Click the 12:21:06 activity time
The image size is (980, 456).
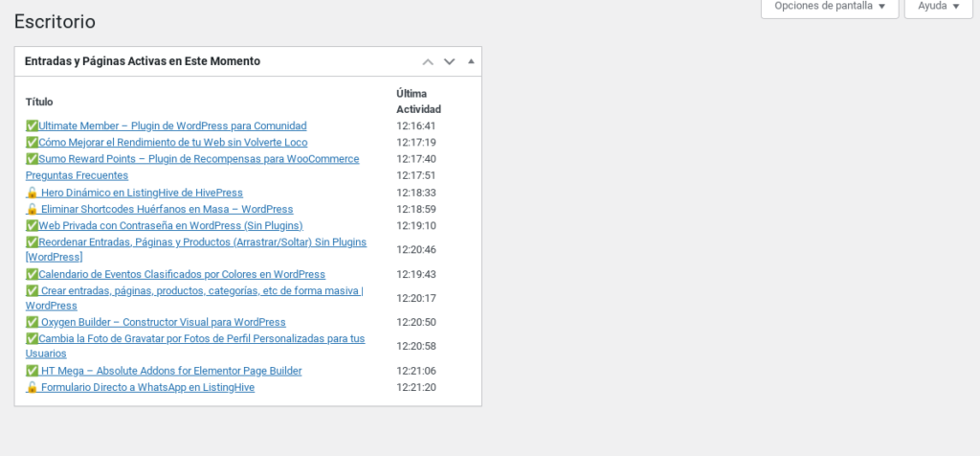(x=416, y=371)
